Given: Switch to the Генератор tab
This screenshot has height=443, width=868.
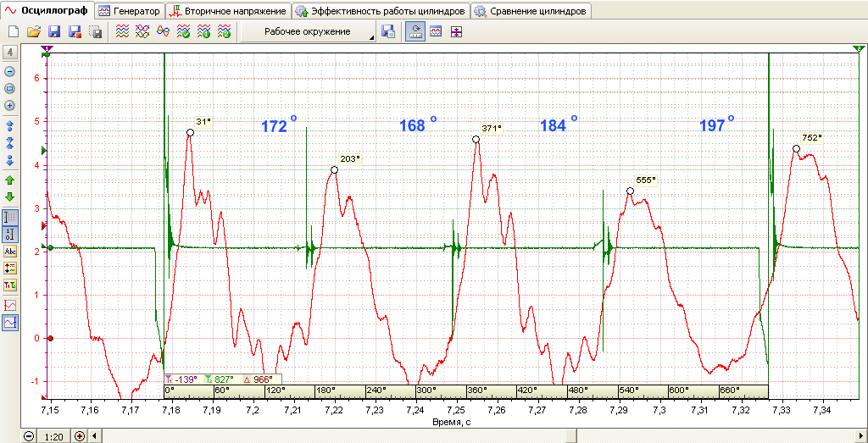Looking at the screenshot, I should [131, 11].
